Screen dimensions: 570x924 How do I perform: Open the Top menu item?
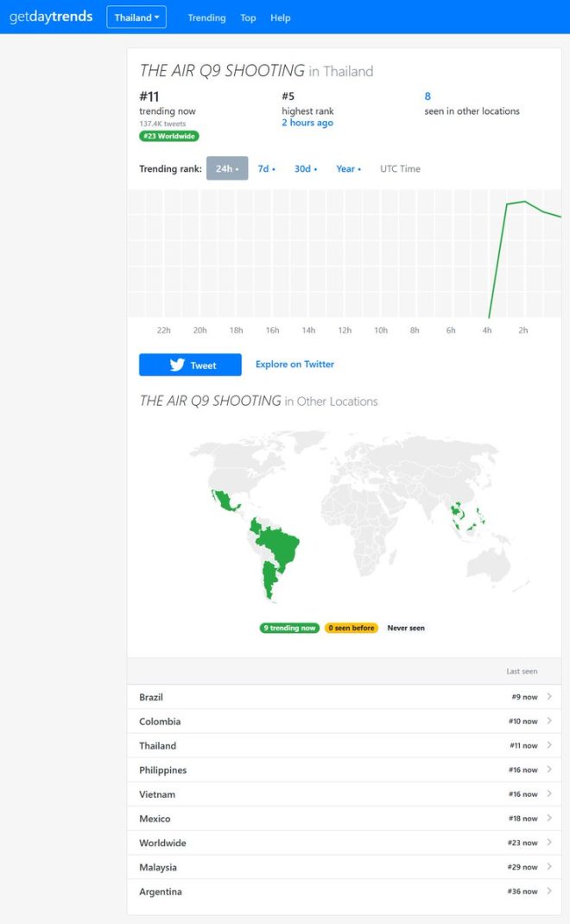[x=248, y=17]
